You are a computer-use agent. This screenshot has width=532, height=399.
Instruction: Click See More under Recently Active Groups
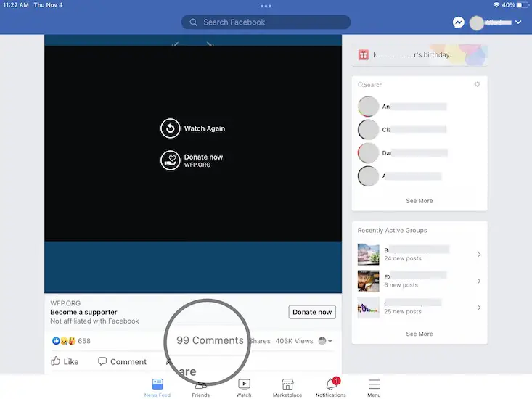(419, 334)
